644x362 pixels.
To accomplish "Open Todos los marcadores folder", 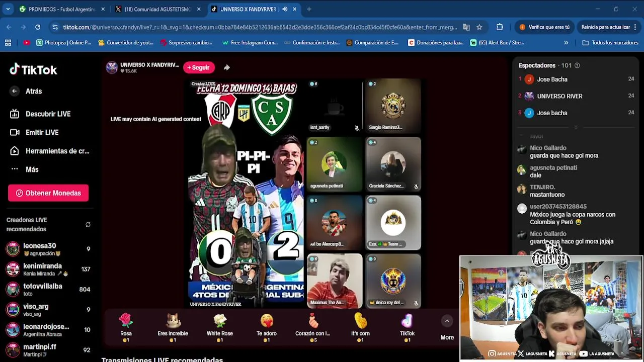I will pyautogui.click(x=610, y=43).
